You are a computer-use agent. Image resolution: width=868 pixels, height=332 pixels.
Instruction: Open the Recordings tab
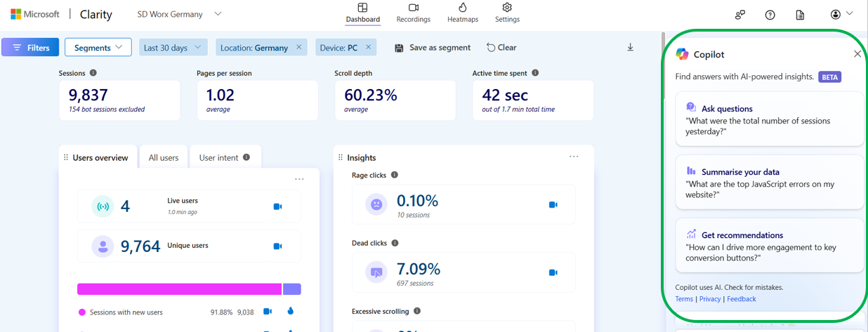pos(413,13)
